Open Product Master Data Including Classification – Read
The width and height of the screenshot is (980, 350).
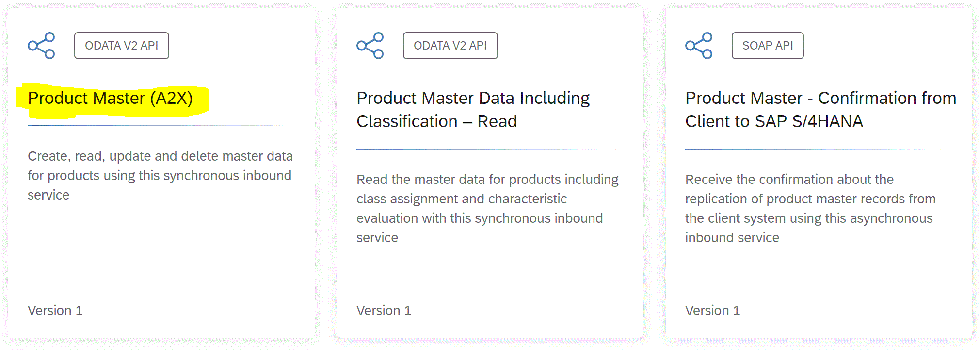click(x=473, y=110)
